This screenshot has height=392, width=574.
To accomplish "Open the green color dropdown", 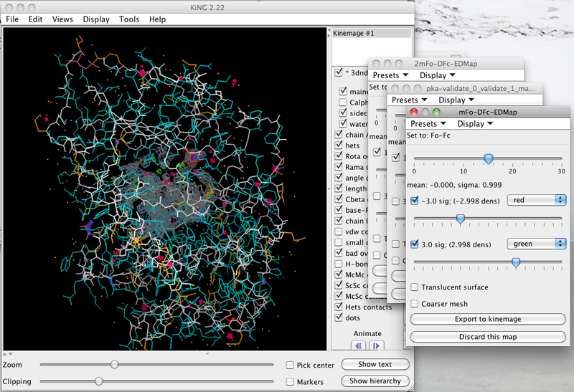I will pyautogui.click(x=536, y=244).
